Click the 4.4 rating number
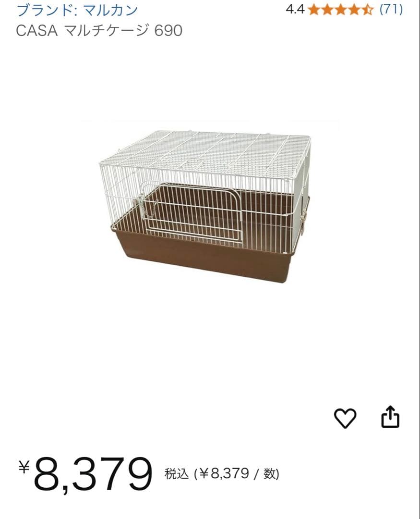This screenshot has height=519, width=420. [295, 9]
